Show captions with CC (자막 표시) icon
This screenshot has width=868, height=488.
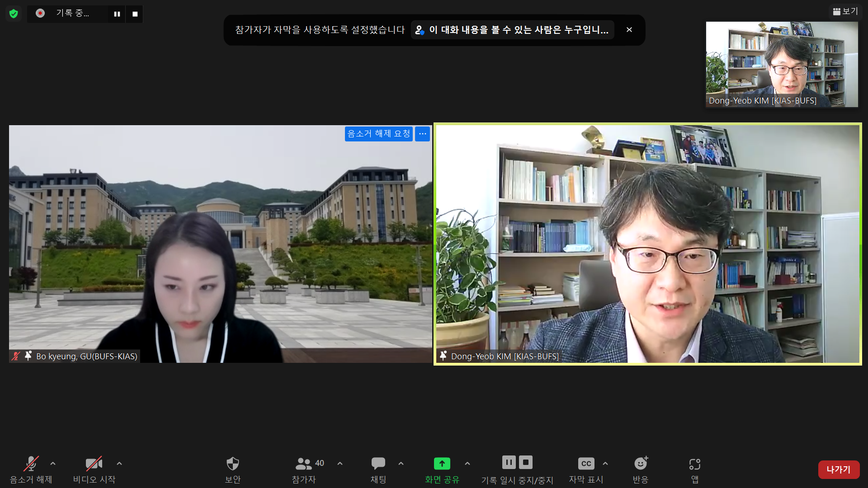tap(586, 464)
